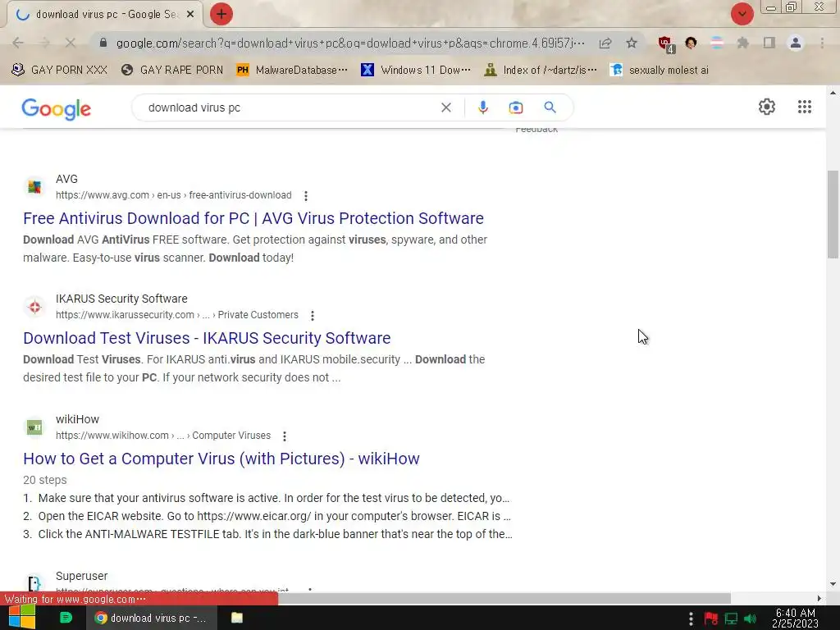Bookmark this page with the star icon
The height and width of the screenshot is (630, 840).
[632, 43]
